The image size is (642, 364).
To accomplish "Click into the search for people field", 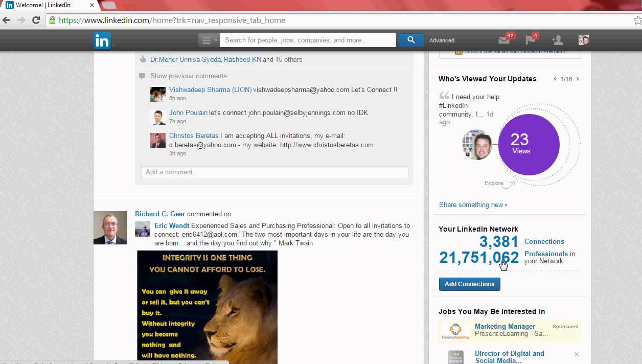I will pyautogui.click(x=308, y=40).
